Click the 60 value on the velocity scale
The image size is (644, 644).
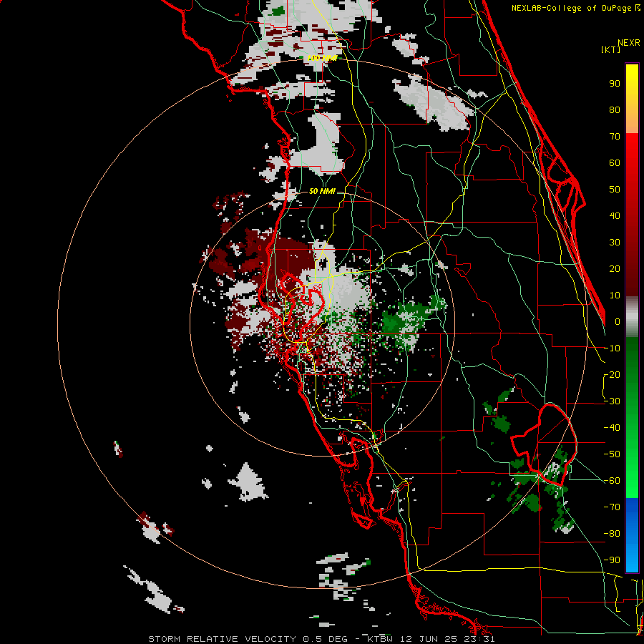[615, 163]
